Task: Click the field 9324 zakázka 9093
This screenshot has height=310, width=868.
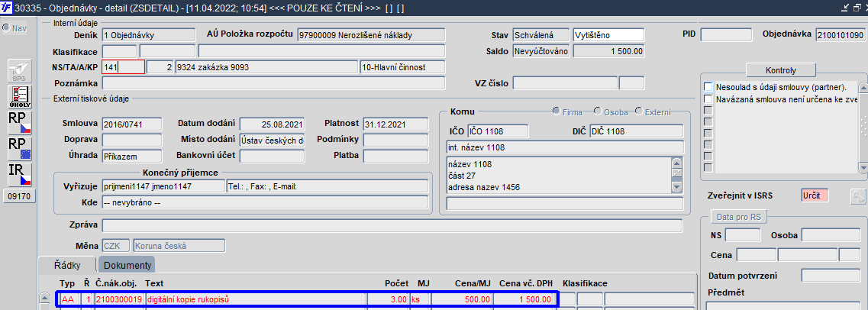Action: tap(266, 67)
